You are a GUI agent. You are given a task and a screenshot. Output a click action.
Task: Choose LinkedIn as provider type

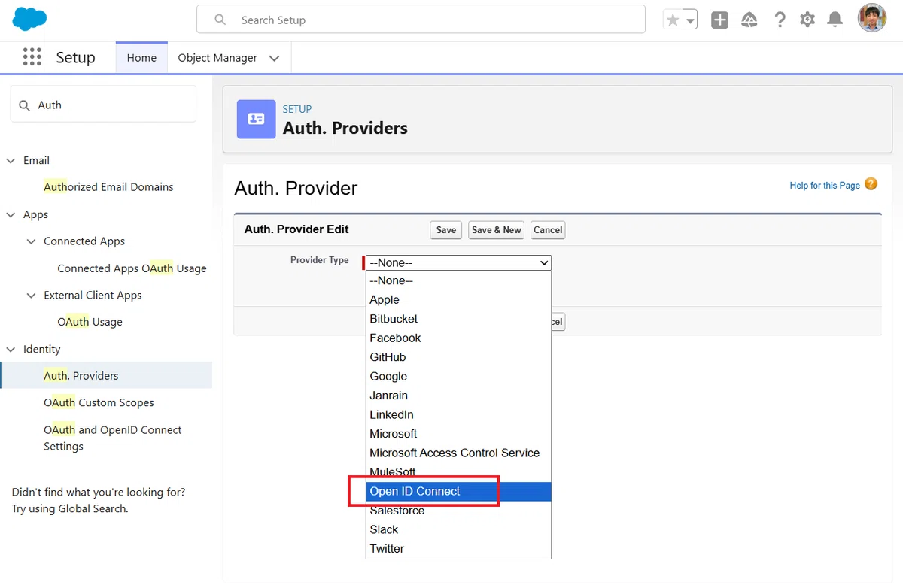tap(459, 414)
